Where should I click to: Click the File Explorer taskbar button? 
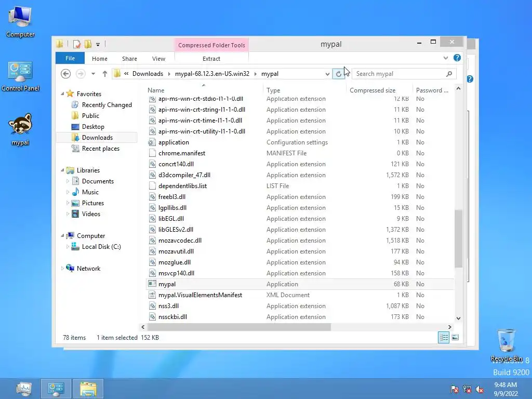(88, 389)
